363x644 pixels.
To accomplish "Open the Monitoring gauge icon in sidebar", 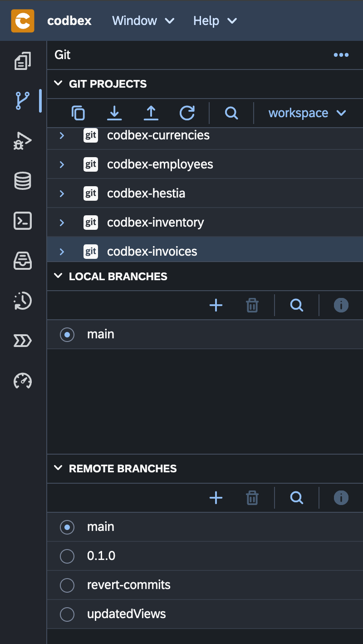I will pos(23,381).
